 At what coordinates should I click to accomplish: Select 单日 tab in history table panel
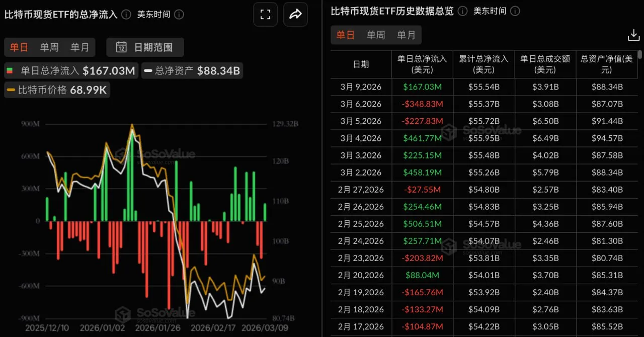(346, 35)
